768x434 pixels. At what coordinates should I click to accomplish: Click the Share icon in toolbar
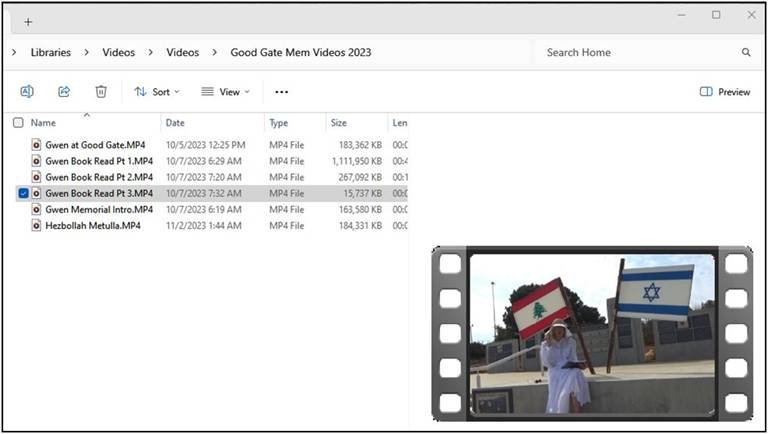(64, 91)
